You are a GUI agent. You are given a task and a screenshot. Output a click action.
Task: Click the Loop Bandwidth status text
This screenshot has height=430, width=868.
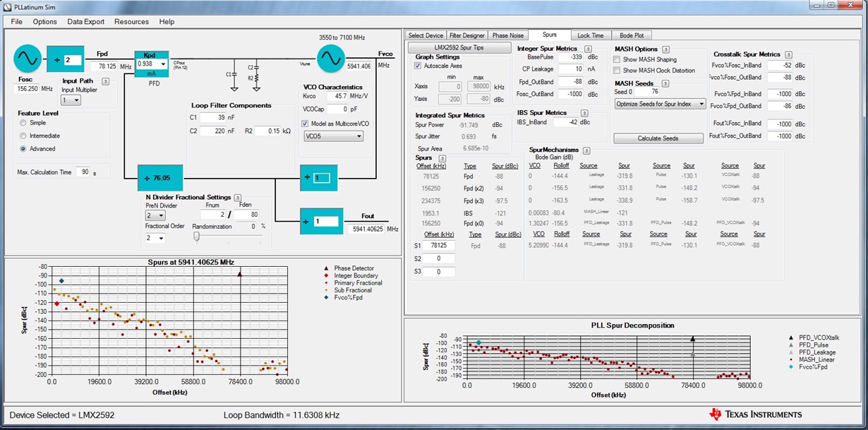pos(282,415)
